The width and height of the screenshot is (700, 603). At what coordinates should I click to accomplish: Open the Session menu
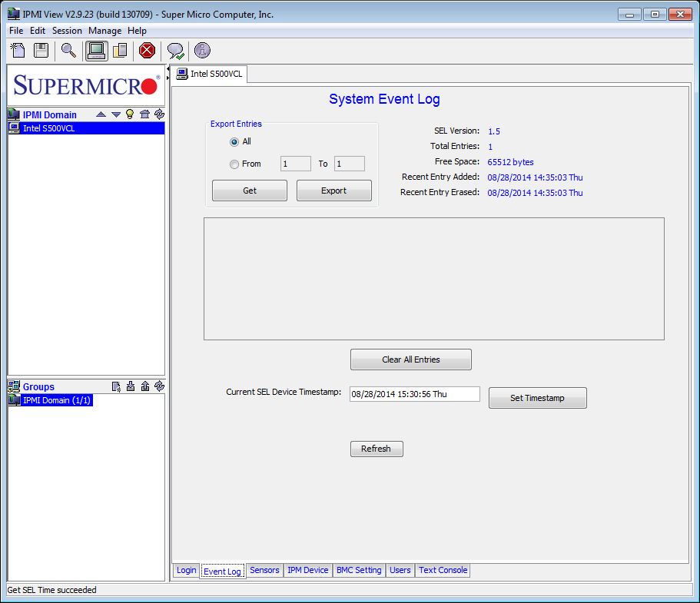(67, 31)
